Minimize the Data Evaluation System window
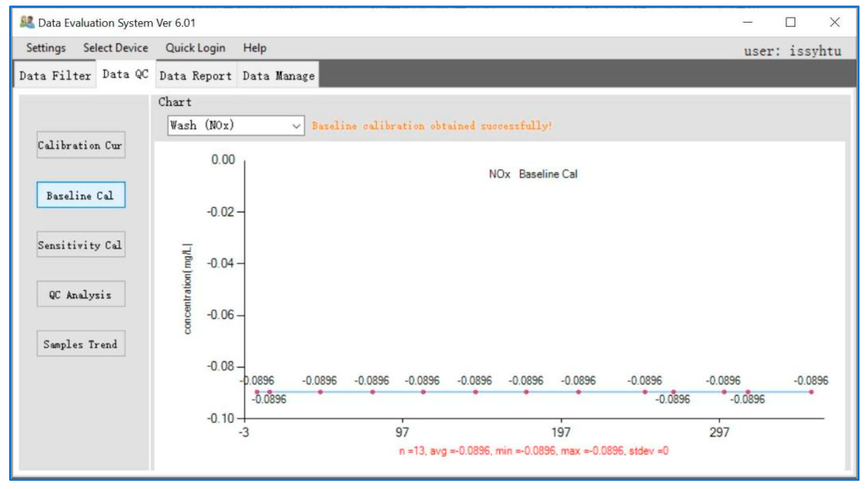868x489 pixels. coord(747,23)
